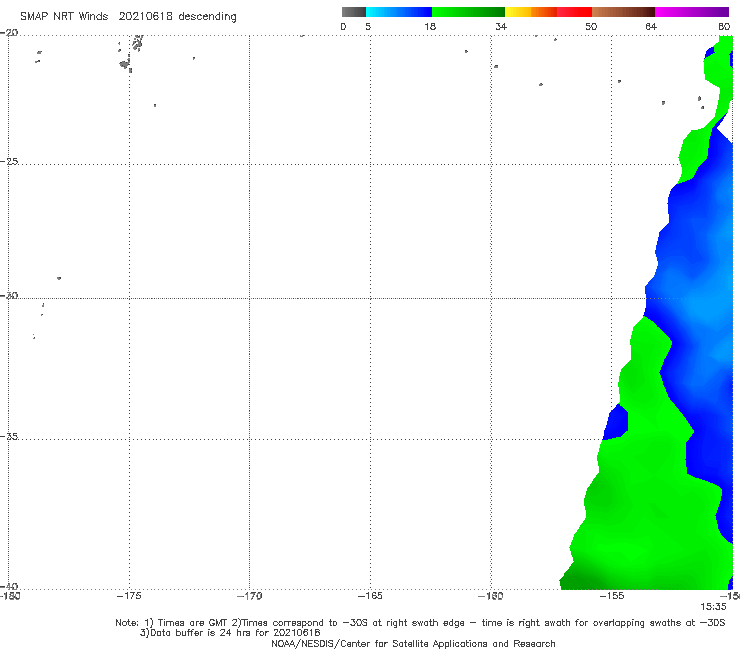This screenshot has width=740, height=650.
Task: Click the "-20" latitude axis label
Action: pyautogui.click(x=9, y=33)
